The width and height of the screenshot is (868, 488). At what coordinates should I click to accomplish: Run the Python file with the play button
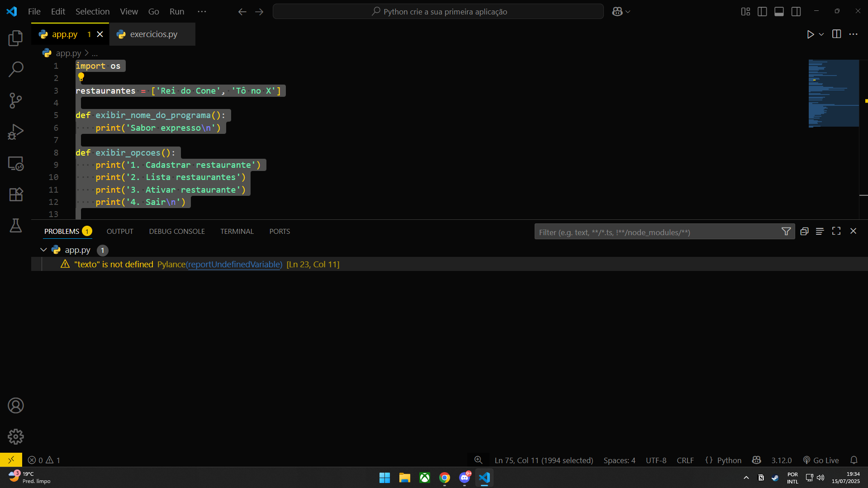(810, 34)
